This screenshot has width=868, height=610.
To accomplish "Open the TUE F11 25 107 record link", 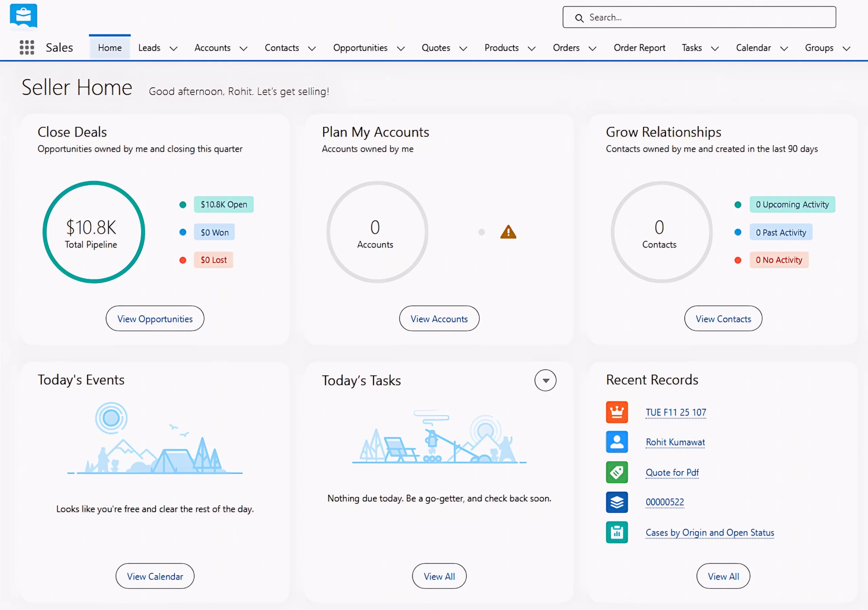I will coord(675,412).
